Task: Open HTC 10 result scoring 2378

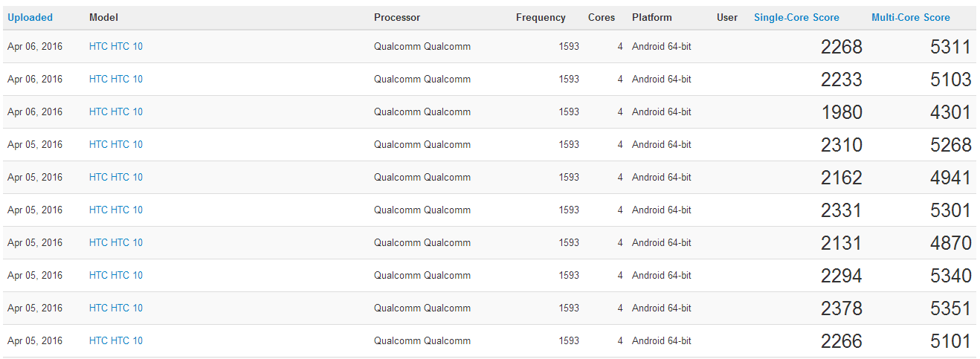Action: tap(116, 308)
